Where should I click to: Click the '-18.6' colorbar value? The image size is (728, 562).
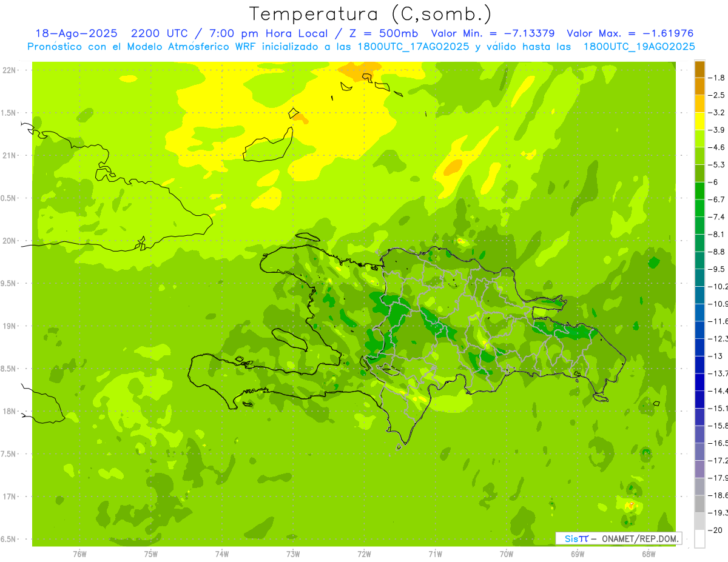tap(718, 495)
